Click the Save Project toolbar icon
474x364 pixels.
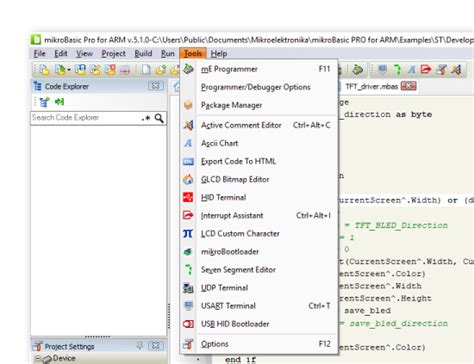pos(80,70)
